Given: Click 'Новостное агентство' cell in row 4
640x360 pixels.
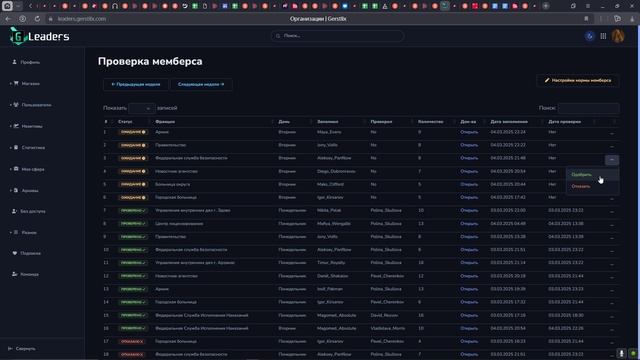Looking at the screenshot, I should (176, 171).
